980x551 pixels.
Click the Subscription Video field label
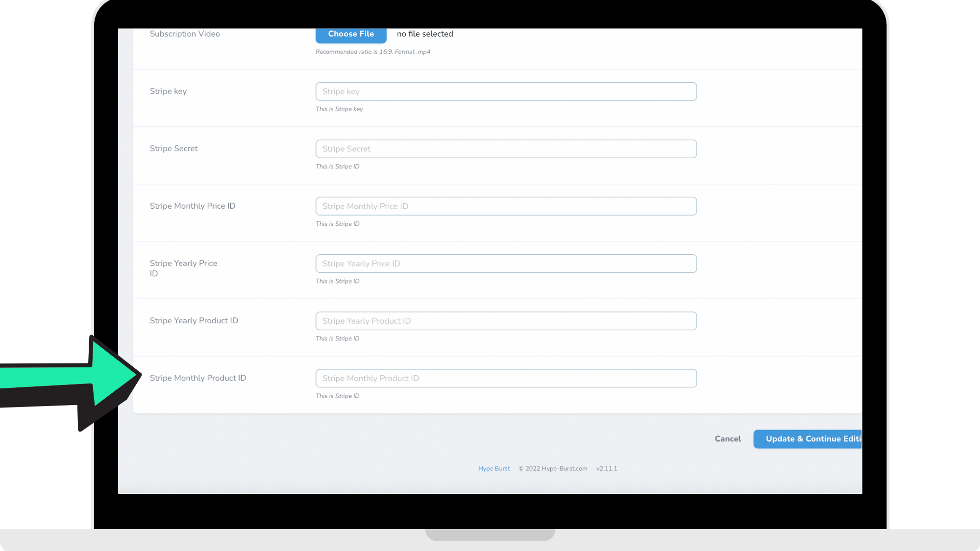[x=185, y=34]
